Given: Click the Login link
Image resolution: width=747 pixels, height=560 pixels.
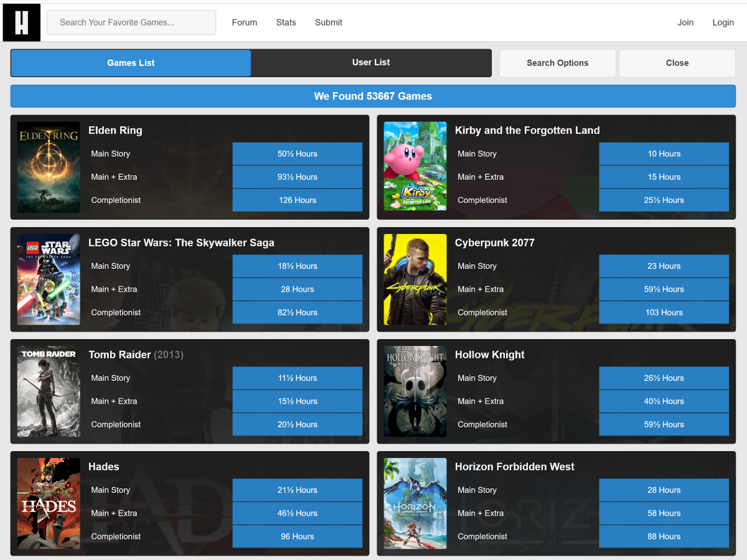Looking at the screenshot, I should coord(723,22).
